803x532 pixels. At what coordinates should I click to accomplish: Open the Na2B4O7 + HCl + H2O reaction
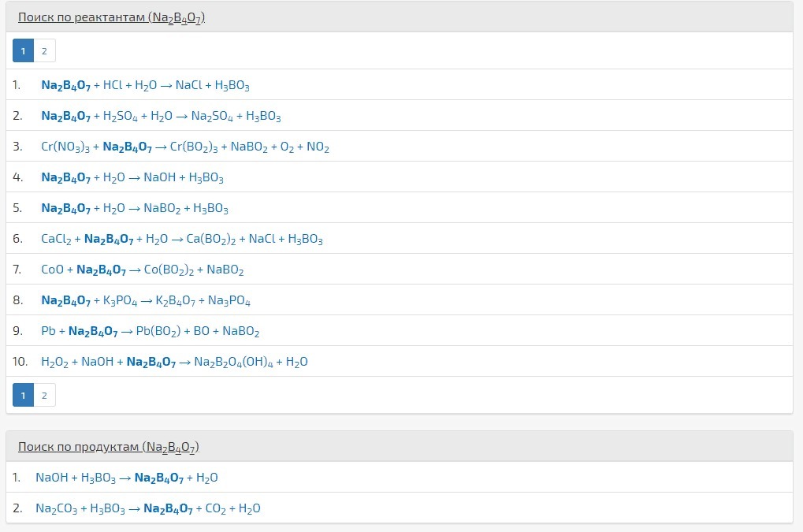tap(145, 85)
